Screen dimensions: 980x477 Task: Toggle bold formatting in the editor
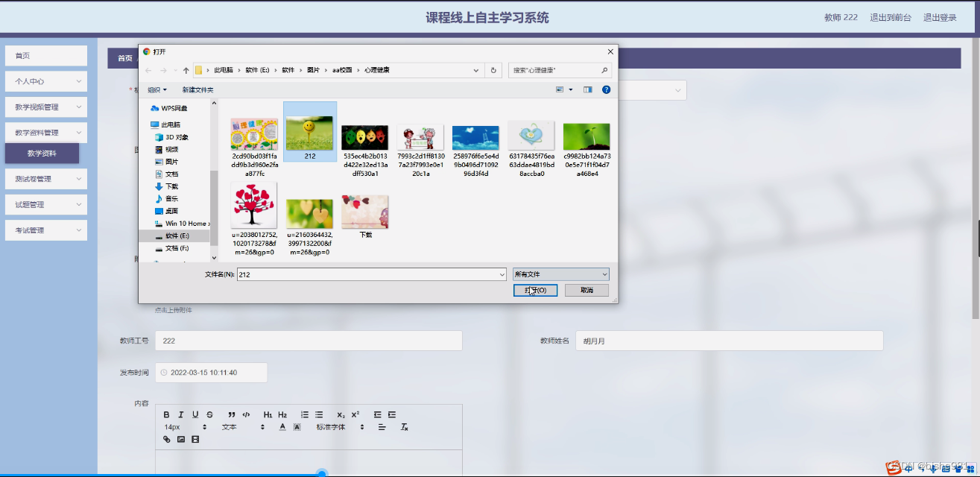coord(166,415)
